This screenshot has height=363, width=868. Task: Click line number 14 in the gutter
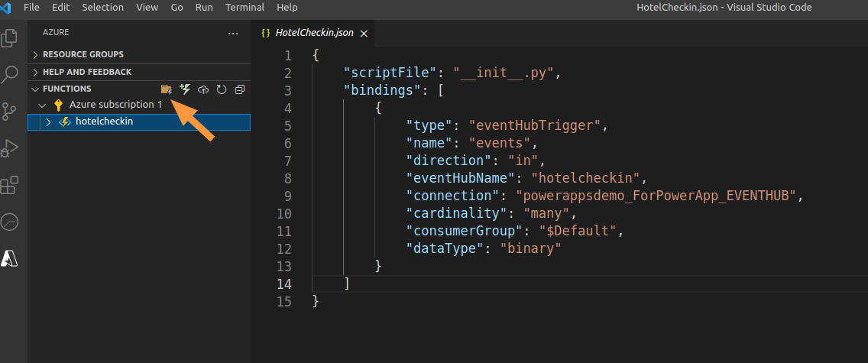click(283, 284)
